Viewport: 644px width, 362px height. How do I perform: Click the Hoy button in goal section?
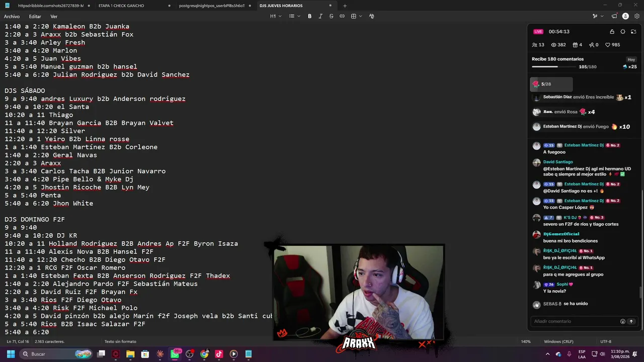[631, 59]
